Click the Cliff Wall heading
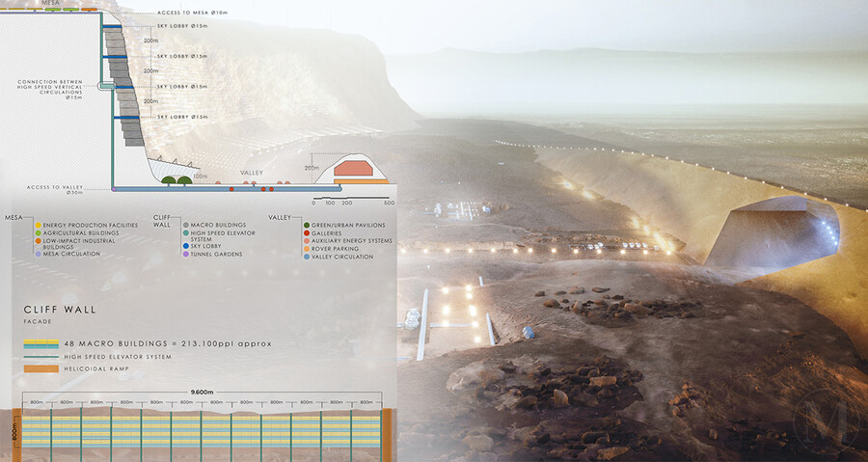Image resolution: width=868 pixels, height=462 pixels. tap(58, 312)
